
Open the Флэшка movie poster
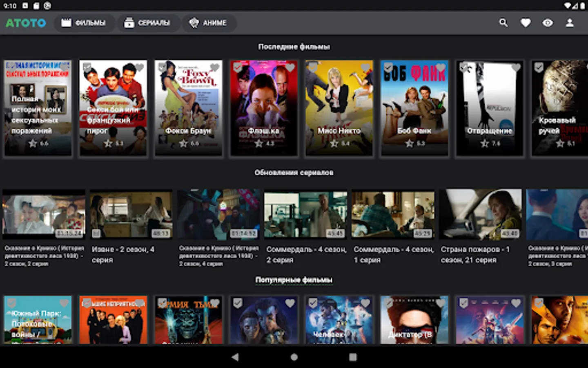(264, 108)
